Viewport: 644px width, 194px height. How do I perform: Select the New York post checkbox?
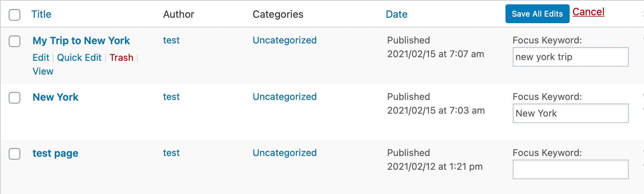[15, 98]
